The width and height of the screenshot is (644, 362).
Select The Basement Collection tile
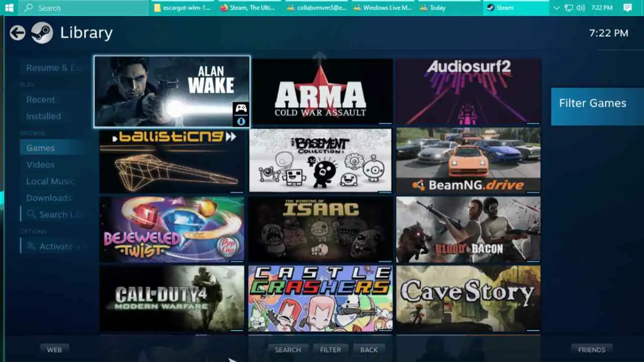coord(320,161)
